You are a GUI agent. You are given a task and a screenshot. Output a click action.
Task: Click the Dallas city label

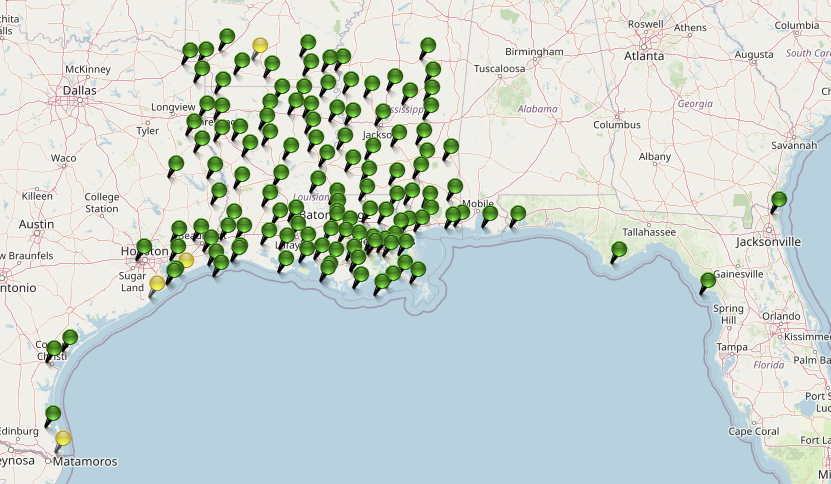point(79,90)
